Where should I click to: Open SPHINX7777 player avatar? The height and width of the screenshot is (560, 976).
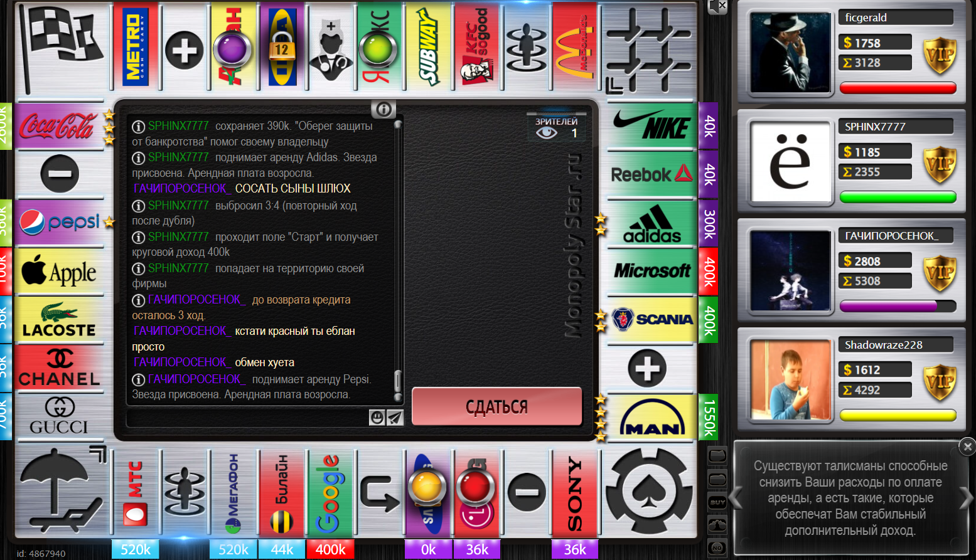pyautogui.click(x=790, y=162)
